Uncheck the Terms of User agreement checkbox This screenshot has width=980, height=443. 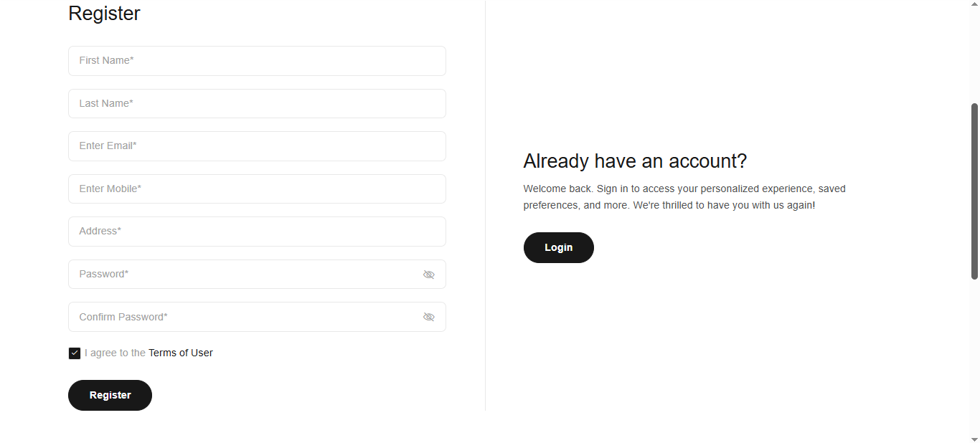coord(75,353)
